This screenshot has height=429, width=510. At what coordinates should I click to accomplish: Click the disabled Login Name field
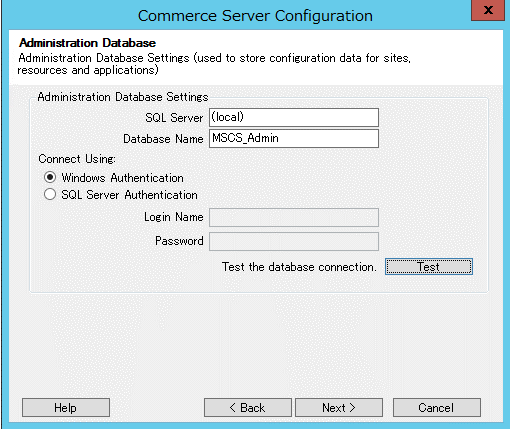tap(294, 217)
